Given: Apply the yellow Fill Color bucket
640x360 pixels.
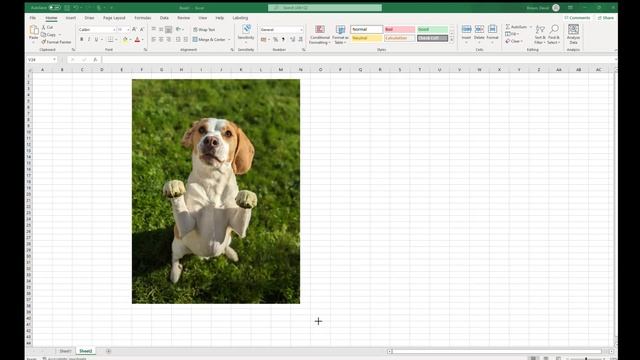Looking at the screenshot, I should tap(125, 40).
